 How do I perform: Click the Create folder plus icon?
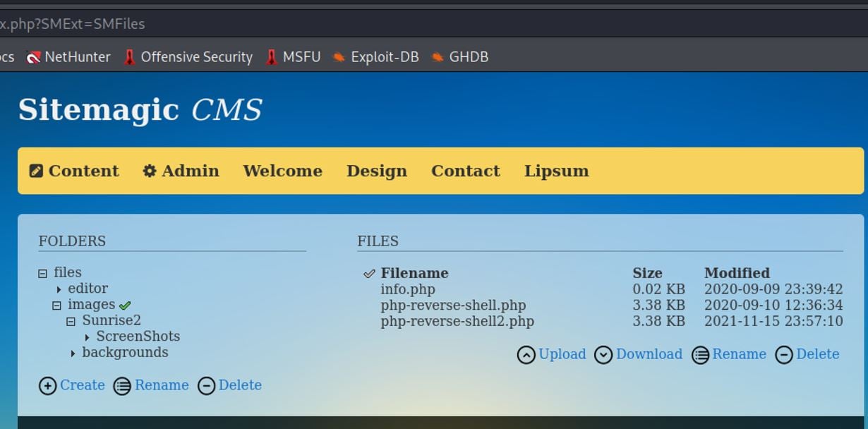click(x=47, y=386)
